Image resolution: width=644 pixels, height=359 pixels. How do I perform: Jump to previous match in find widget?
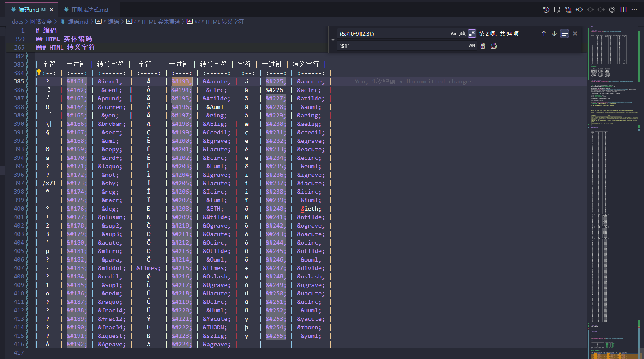click(x=544, y=33)
